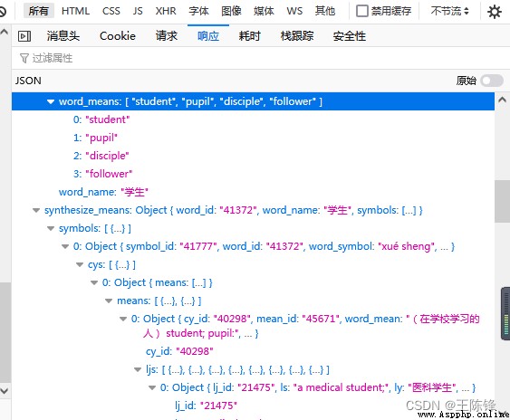510x420 pixels.
Task: Filter requests by CSS type
Action: [x=111, y=11]
